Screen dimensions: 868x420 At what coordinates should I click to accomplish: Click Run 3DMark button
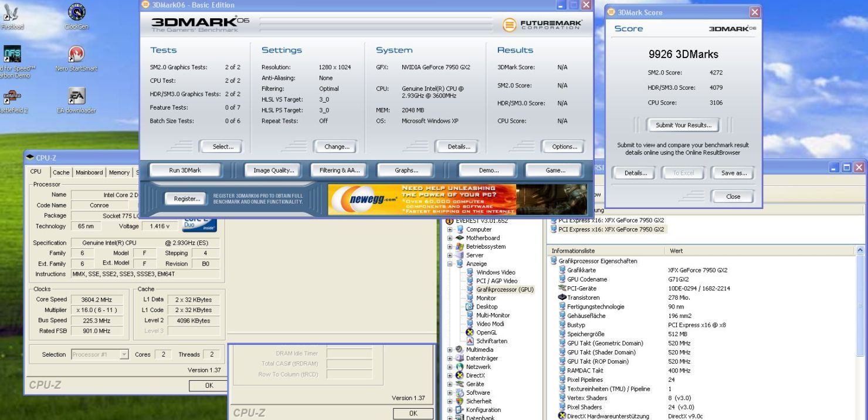click(x=185, y=170)
